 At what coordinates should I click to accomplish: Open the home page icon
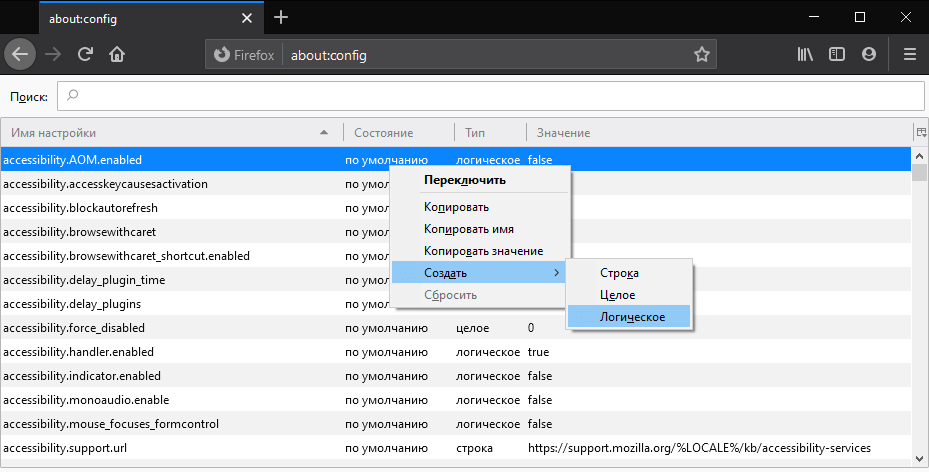[117, 54]
